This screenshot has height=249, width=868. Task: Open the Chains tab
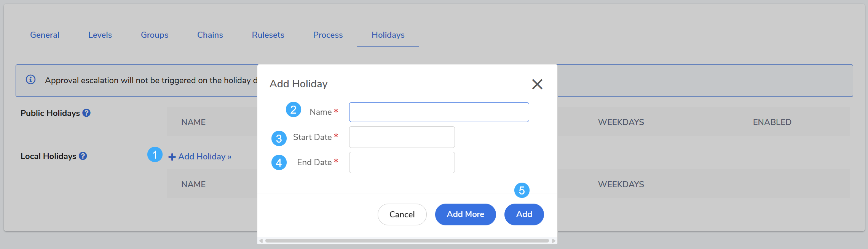coord(210,35)
